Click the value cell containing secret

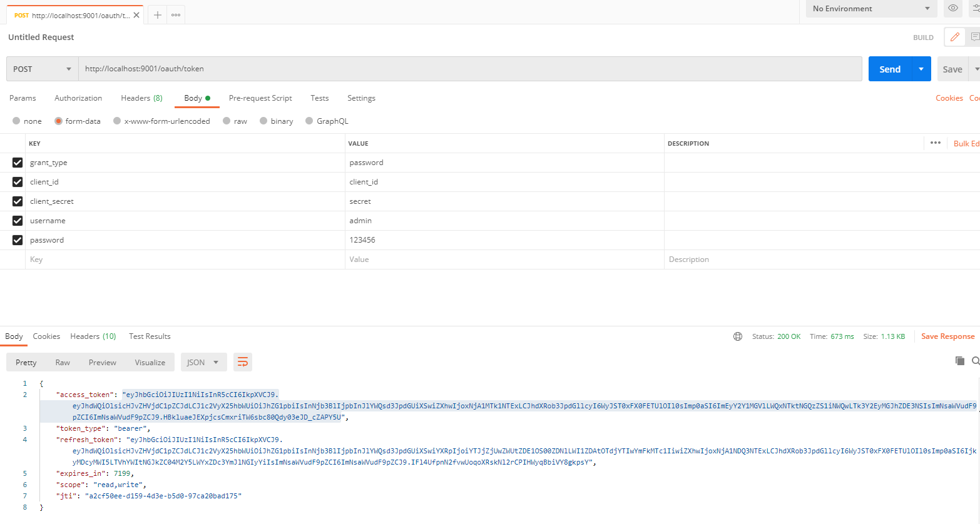[504, 201]
